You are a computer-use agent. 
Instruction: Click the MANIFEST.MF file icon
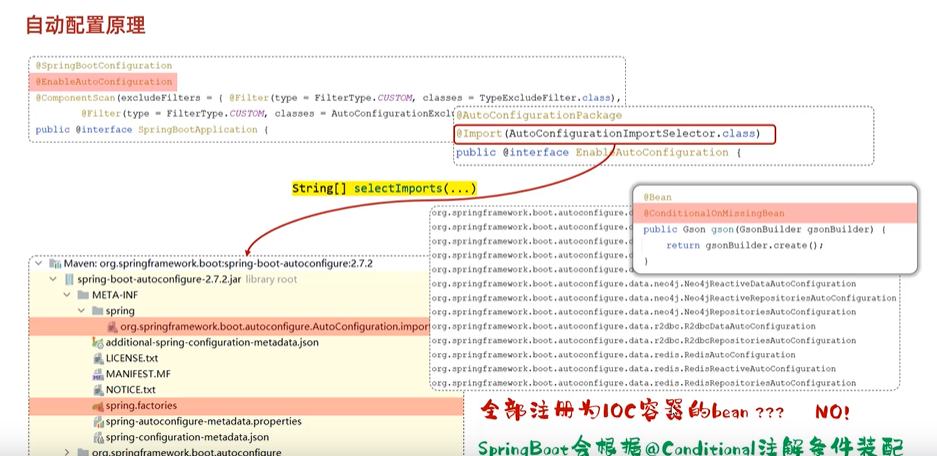coord(98,374)
